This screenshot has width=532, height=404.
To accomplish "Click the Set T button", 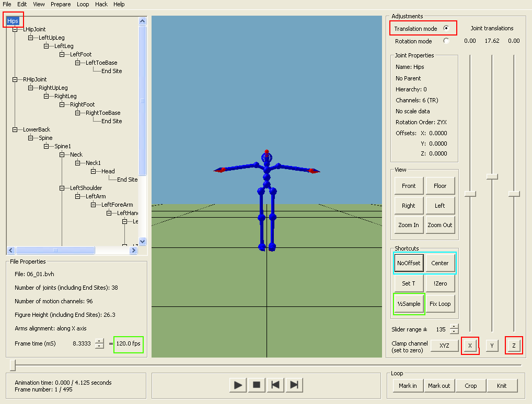I will 409,283.
